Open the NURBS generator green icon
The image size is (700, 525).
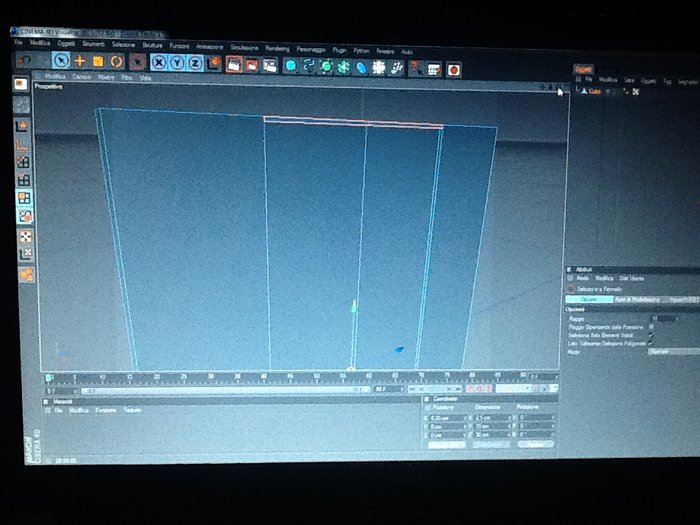click(326, 67)
